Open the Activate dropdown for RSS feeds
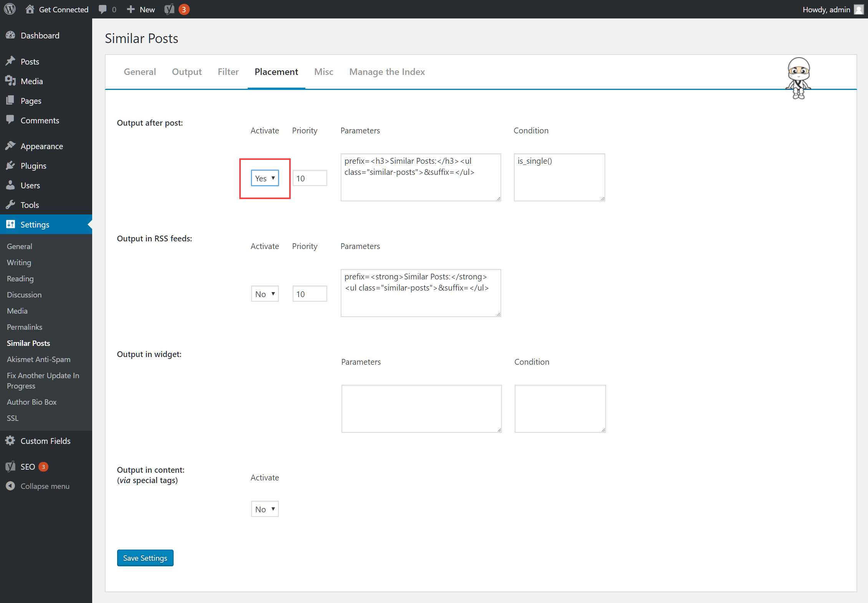Screen dimensions: 868x603 pyautogui.click(x=265, y=294)
